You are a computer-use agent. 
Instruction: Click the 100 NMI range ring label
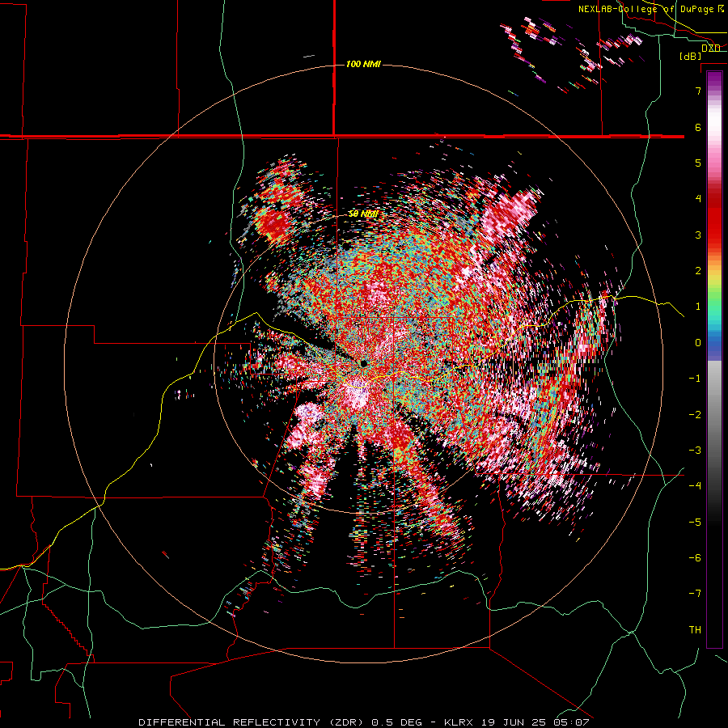point(363,64)
